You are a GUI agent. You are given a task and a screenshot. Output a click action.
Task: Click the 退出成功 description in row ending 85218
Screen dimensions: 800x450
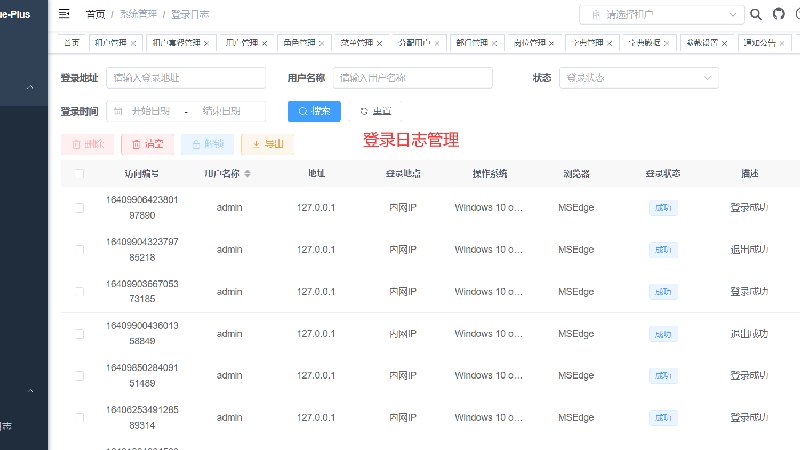[749, 249]
